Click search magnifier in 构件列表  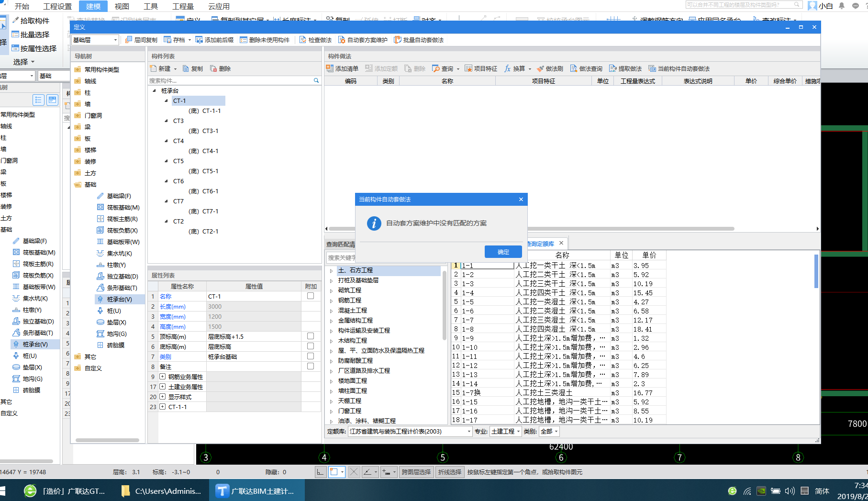(316, 80)
